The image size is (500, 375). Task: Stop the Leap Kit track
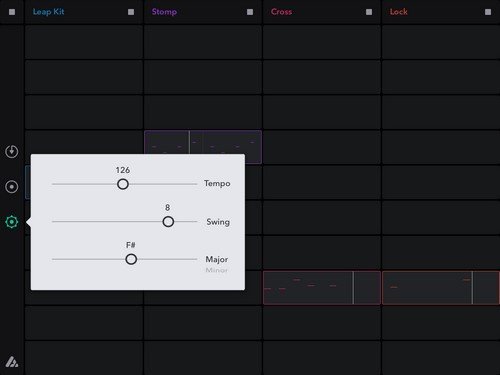pyautogui.click(x=131, y=12)
